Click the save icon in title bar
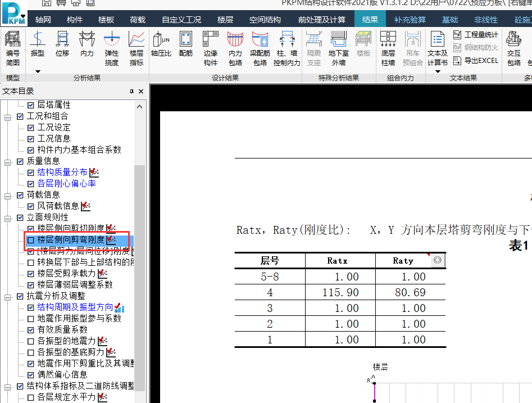This screenshot has height=403, width=532. pyautogui.click(x=47, y=3)
